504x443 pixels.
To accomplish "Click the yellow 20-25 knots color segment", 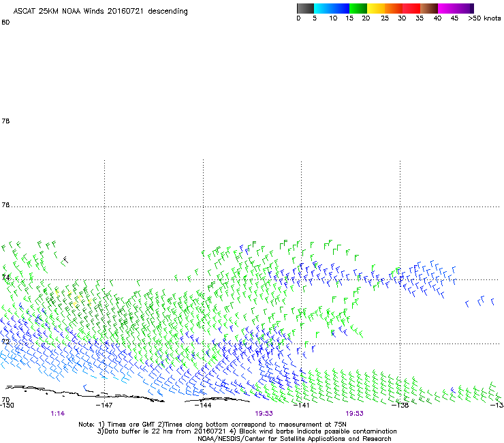I will click(376, 8).
